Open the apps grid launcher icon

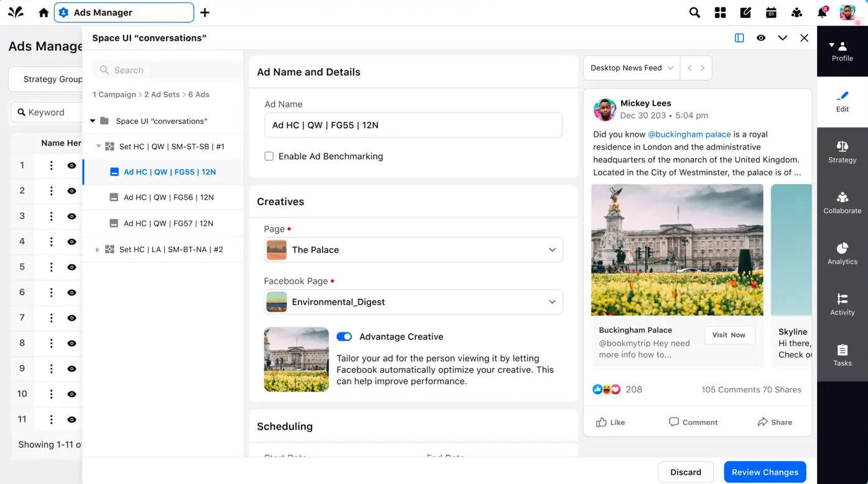720,12
